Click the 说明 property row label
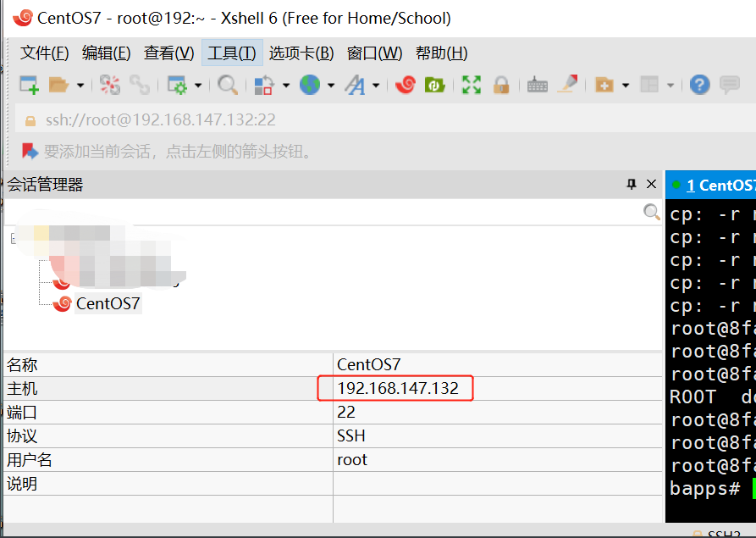 pos(22,484)
